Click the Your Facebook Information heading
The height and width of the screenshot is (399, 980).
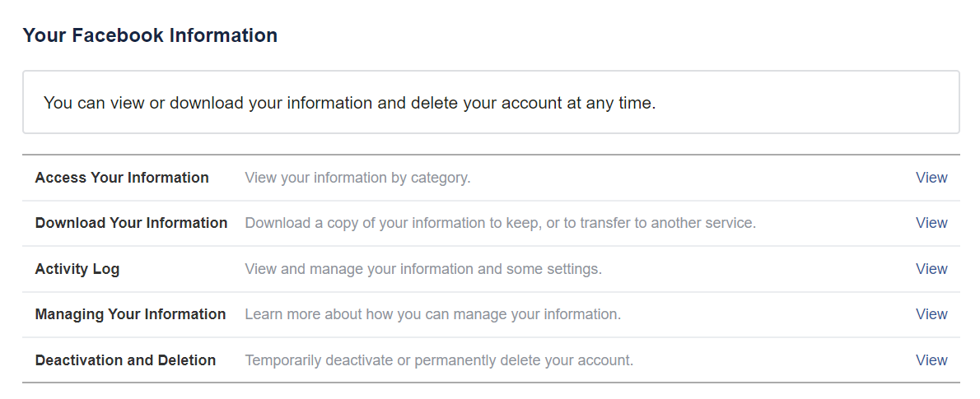150,35
